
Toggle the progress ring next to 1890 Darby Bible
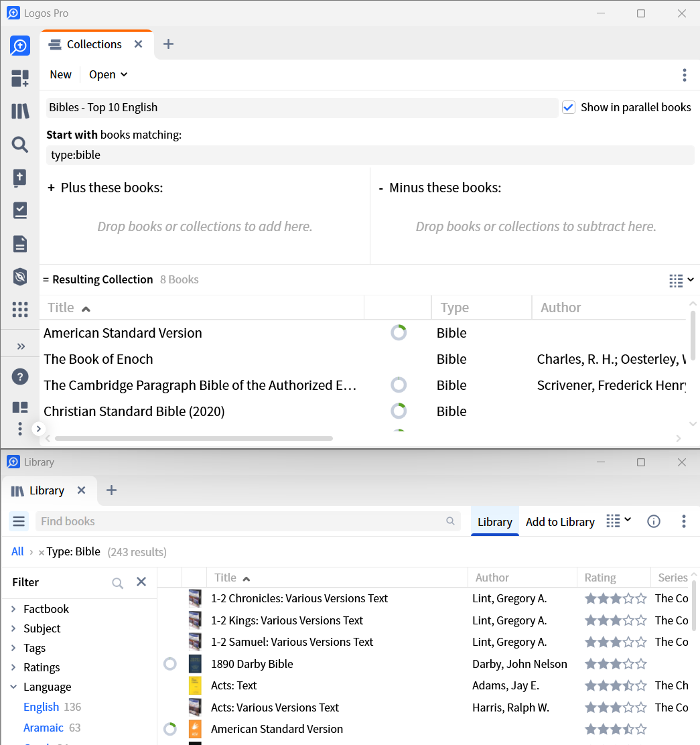(x=169, y=663)
